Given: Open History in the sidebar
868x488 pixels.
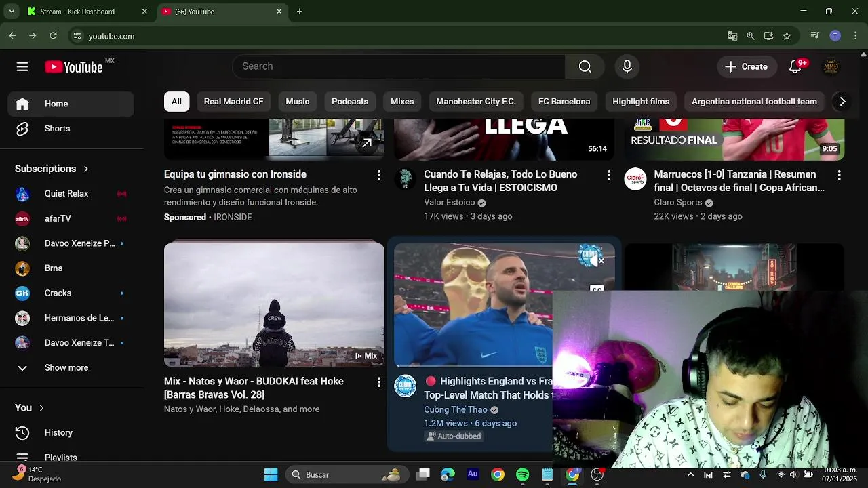Looking at the screenshot, I should (71, 432).
